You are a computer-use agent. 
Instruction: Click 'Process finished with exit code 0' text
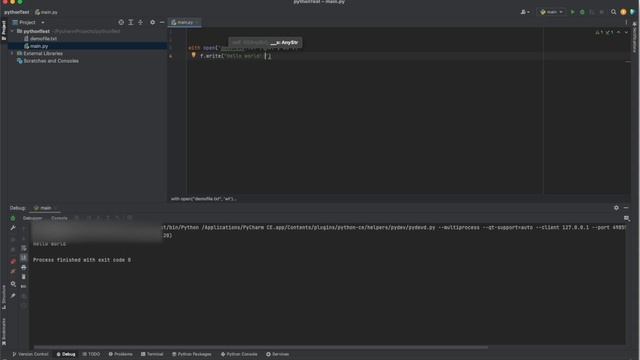click(82, 260)
